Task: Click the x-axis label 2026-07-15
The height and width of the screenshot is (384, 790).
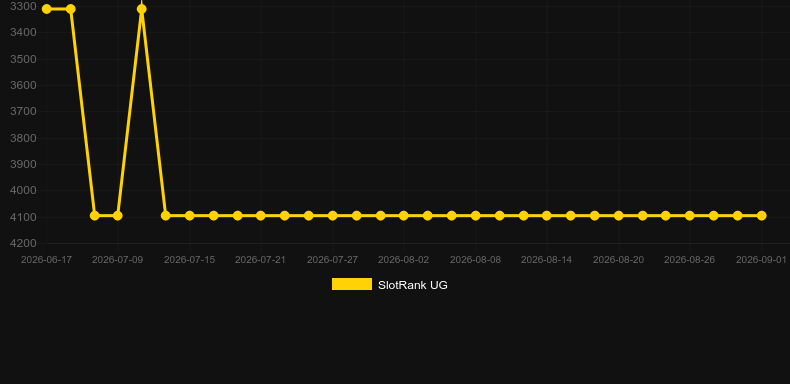Action: click(189, 260)
